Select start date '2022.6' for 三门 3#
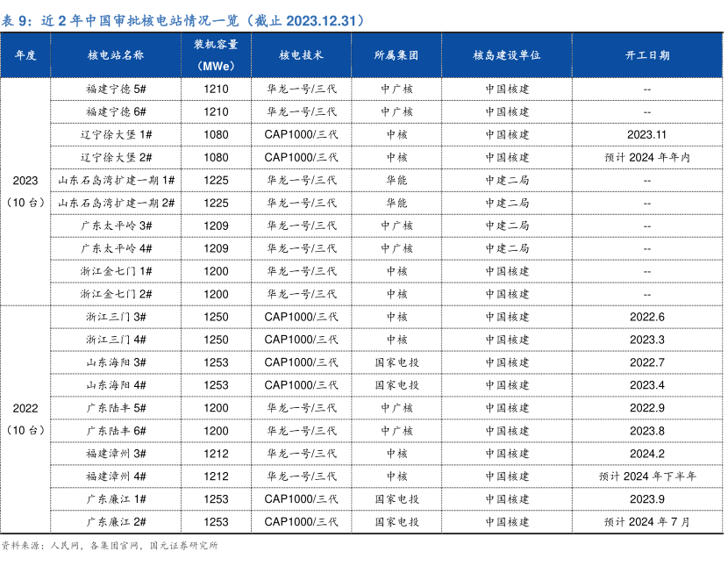728x573 pixels. coord(646,316)
